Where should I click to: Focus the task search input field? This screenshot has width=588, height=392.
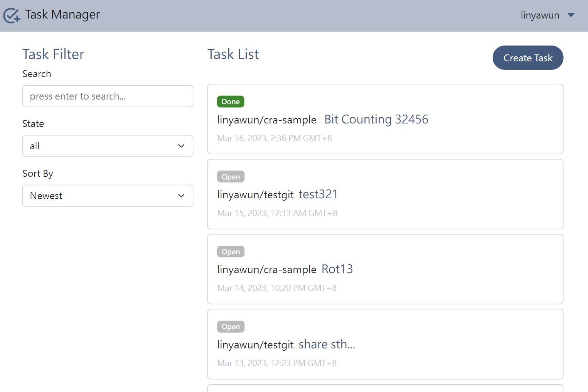click(108, 96)
